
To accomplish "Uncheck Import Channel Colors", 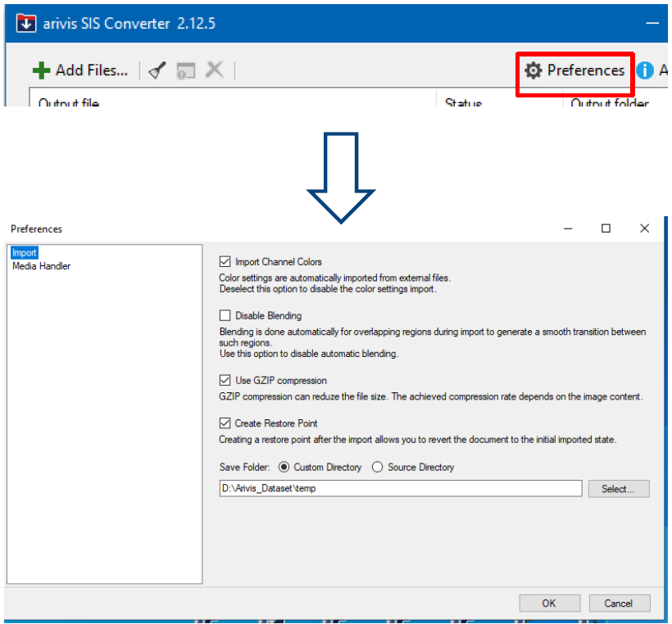I will pyautogui.click(x=225, y=262).
